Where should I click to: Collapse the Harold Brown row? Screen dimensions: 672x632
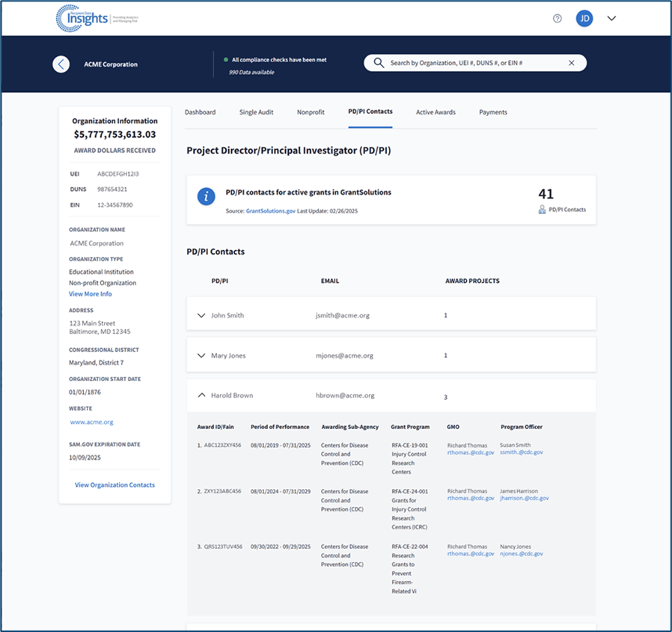click(x=201, y=395)
